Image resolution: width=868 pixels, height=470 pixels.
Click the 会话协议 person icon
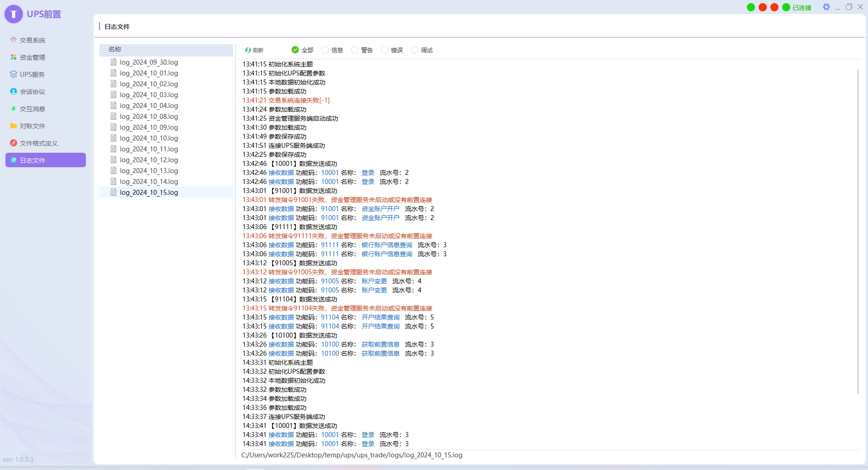14,92
